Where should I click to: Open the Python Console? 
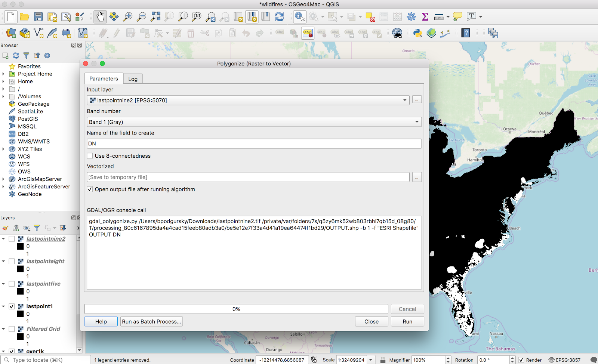tap(417, 33)
